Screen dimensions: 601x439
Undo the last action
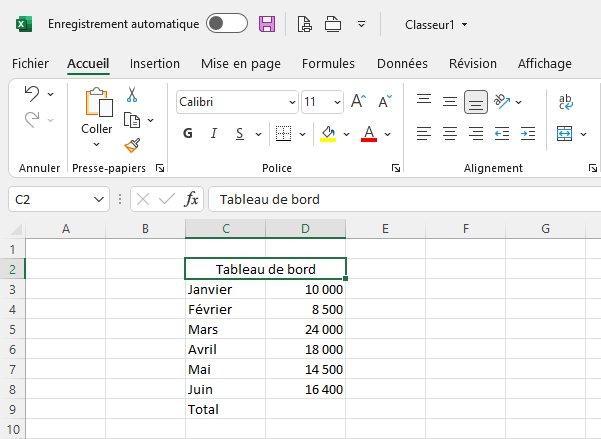32,94
